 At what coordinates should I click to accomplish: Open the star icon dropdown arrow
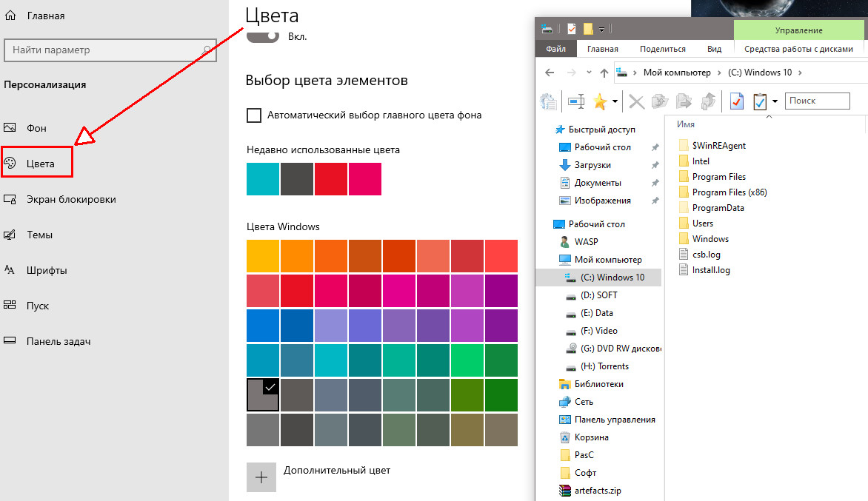tap(615, 101)
